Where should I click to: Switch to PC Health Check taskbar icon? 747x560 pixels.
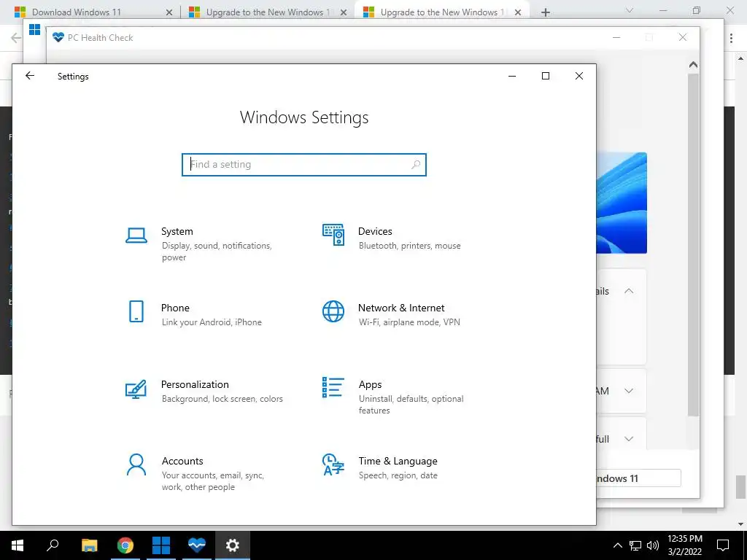coord(196,545)
